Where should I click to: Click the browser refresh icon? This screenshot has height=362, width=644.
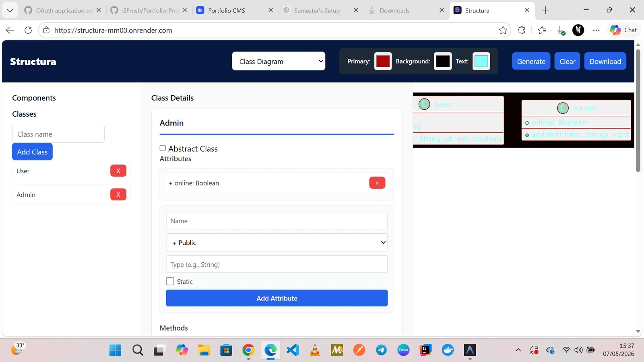pos(28,30)
